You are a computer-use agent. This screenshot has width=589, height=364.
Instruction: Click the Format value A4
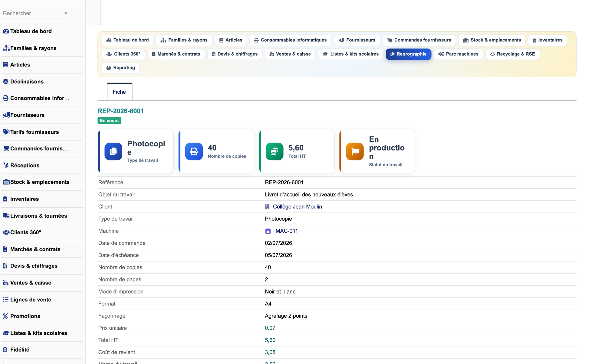tap(268, 304)
